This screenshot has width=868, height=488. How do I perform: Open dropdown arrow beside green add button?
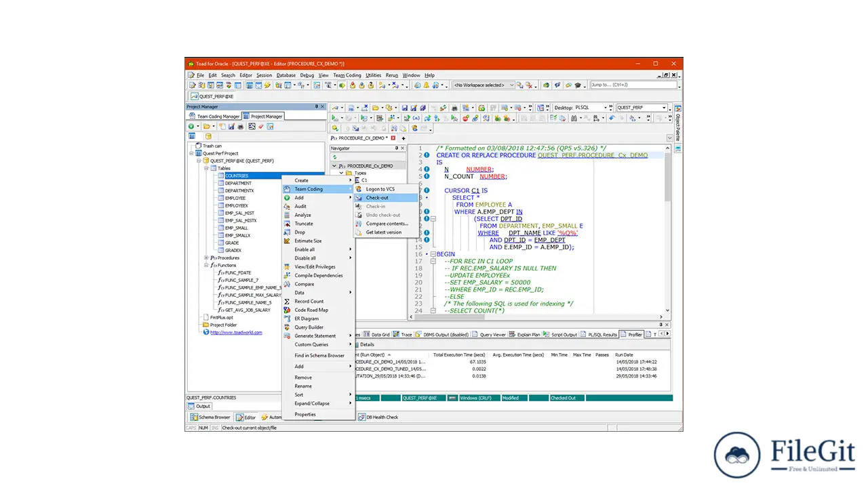[x=198, y=126]
